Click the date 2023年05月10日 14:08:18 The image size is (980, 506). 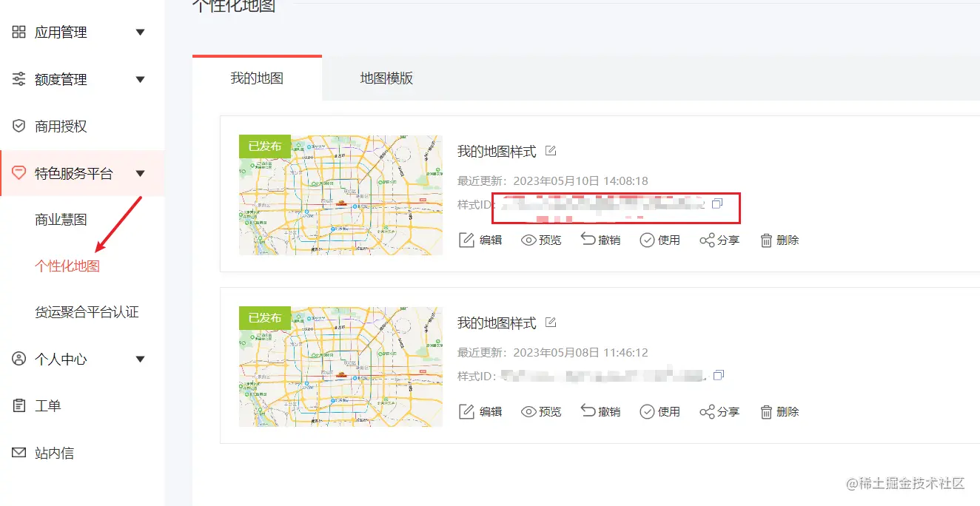point(580,181)
